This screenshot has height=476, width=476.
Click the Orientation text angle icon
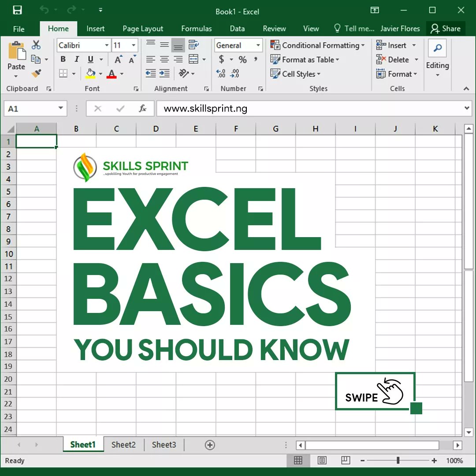(184, 74)
